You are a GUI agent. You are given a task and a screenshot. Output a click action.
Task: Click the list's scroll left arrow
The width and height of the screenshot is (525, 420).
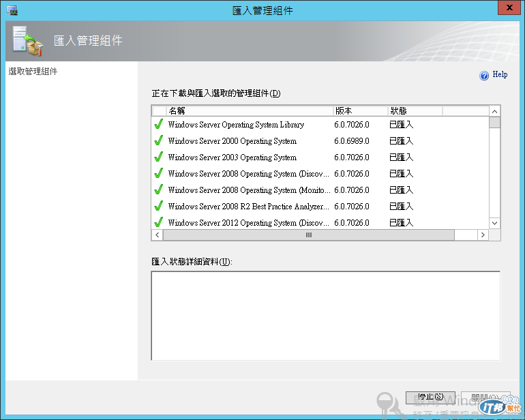[157, 235]
